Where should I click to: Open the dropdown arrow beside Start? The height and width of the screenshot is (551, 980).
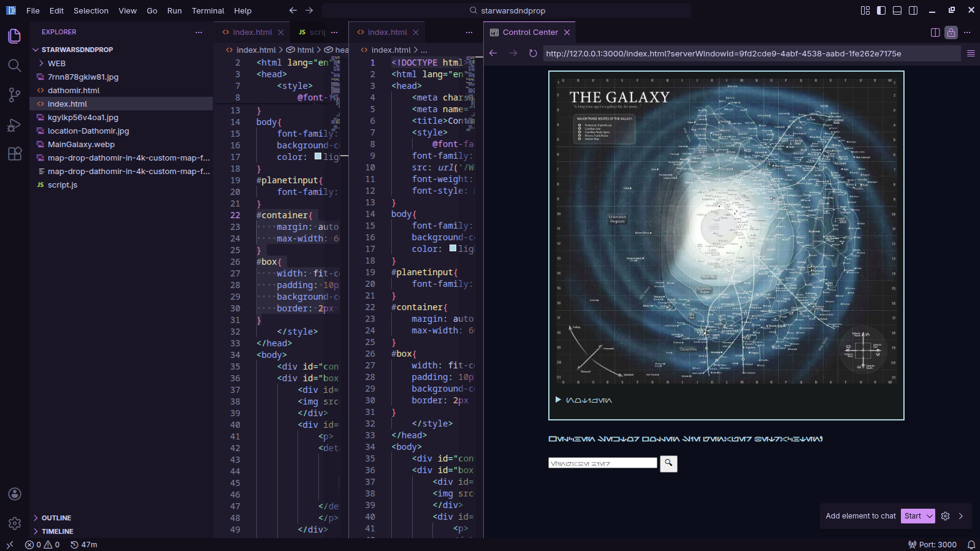[930, 516]
